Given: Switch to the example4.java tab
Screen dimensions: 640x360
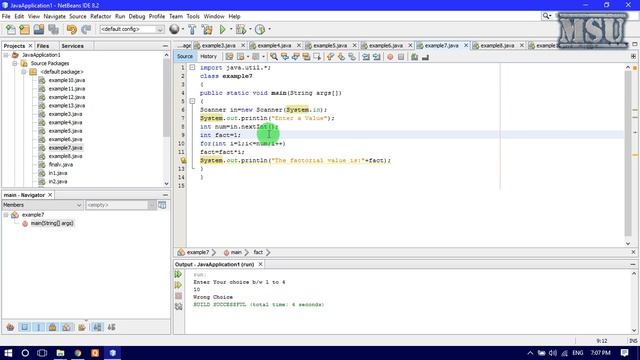Looking at the screenshot, I should pyautogui.click(x=274, y=46).
